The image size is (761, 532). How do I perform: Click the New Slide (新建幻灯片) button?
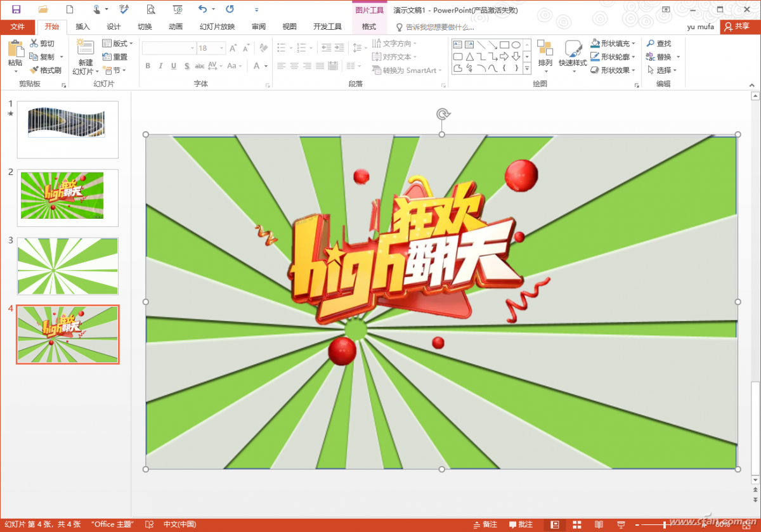86,56
